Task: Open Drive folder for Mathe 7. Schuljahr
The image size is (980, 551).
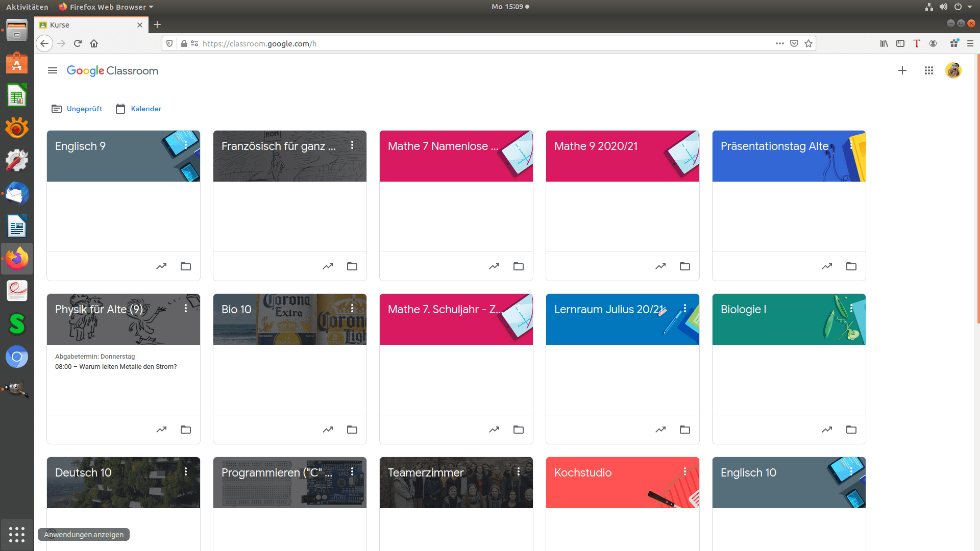Action: (x=519, y=430)
